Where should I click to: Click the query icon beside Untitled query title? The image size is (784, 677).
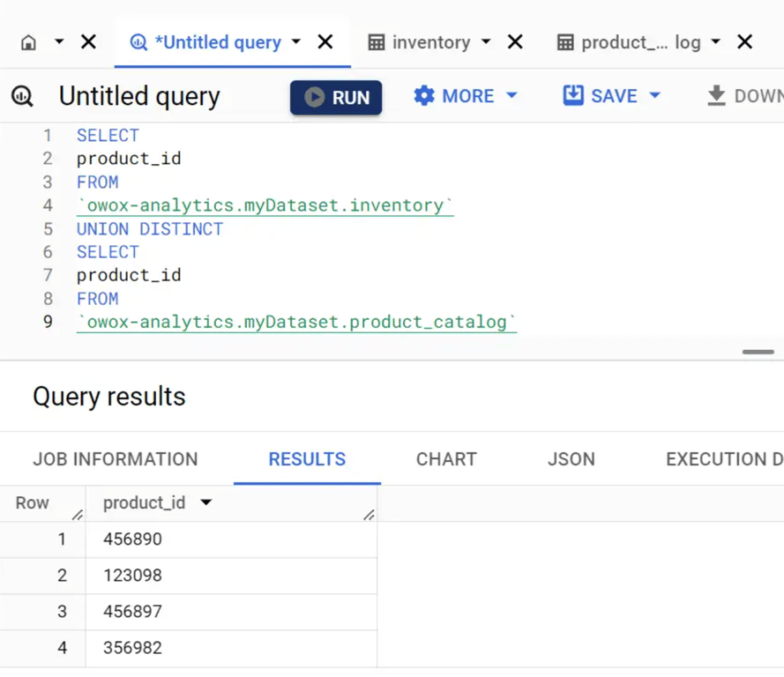[x=23, y=96]
